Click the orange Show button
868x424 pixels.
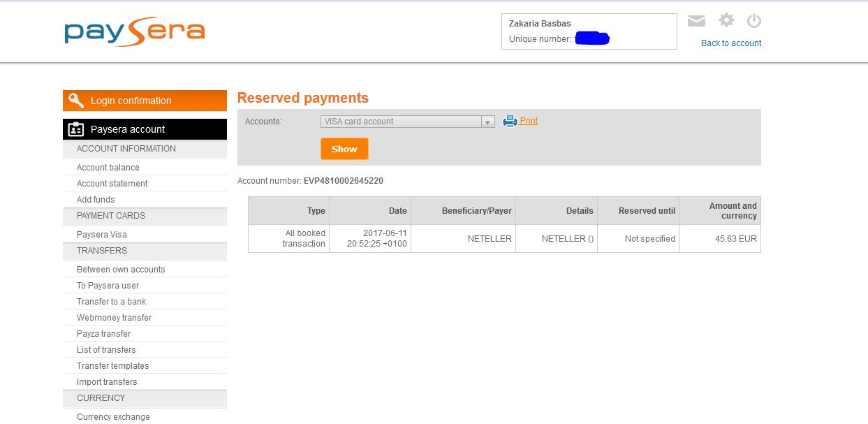click(x=344, y=149)
